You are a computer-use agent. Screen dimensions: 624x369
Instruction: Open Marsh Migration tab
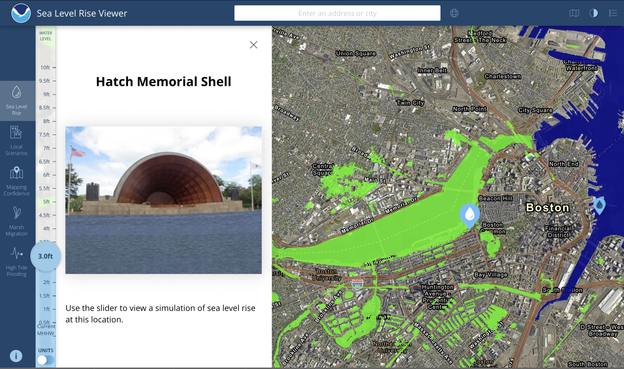17,221
